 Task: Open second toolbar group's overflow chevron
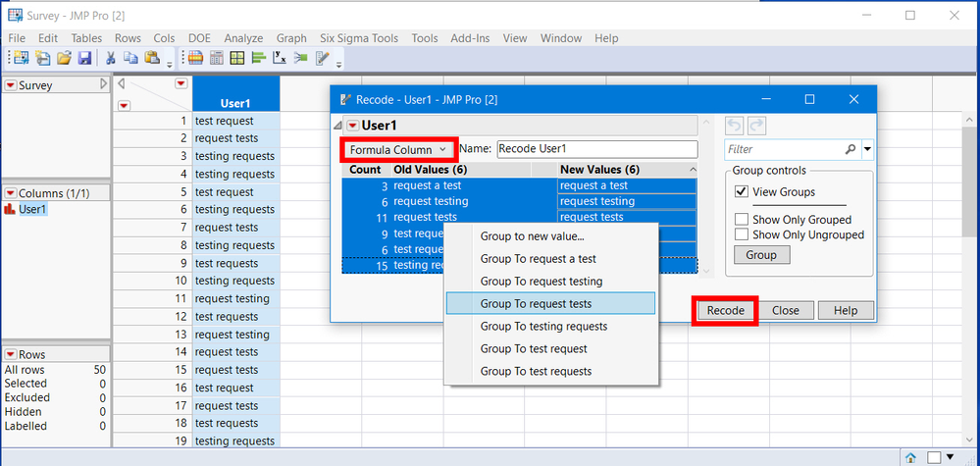point(338,64)
